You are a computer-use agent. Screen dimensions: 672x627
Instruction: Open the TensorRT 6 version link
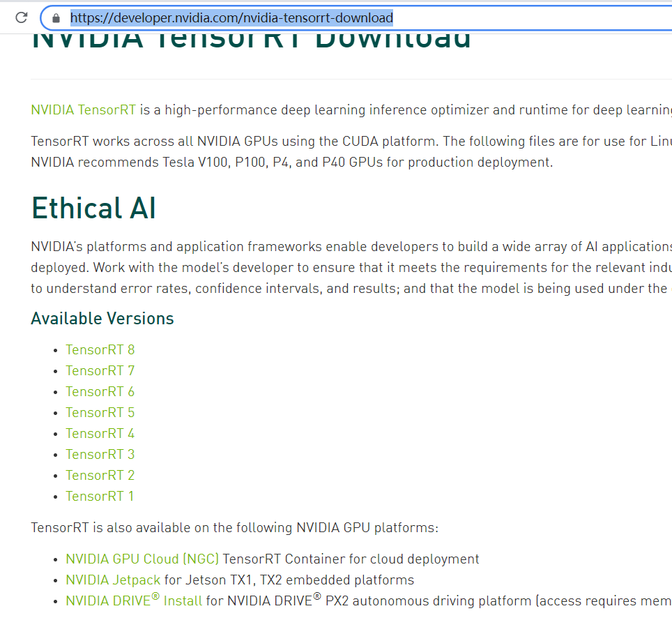(x=100, y=391)
